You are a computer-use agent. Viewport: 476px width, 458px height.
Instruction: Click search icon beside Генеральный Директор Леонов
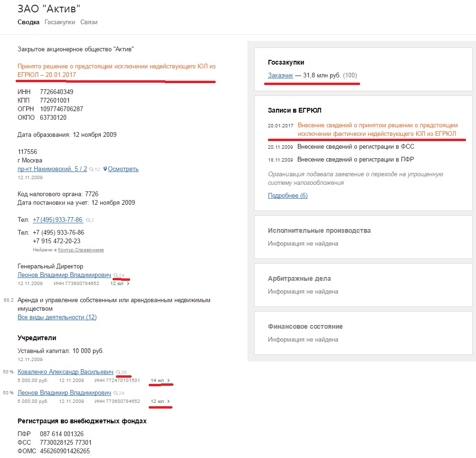click(115, 275)
